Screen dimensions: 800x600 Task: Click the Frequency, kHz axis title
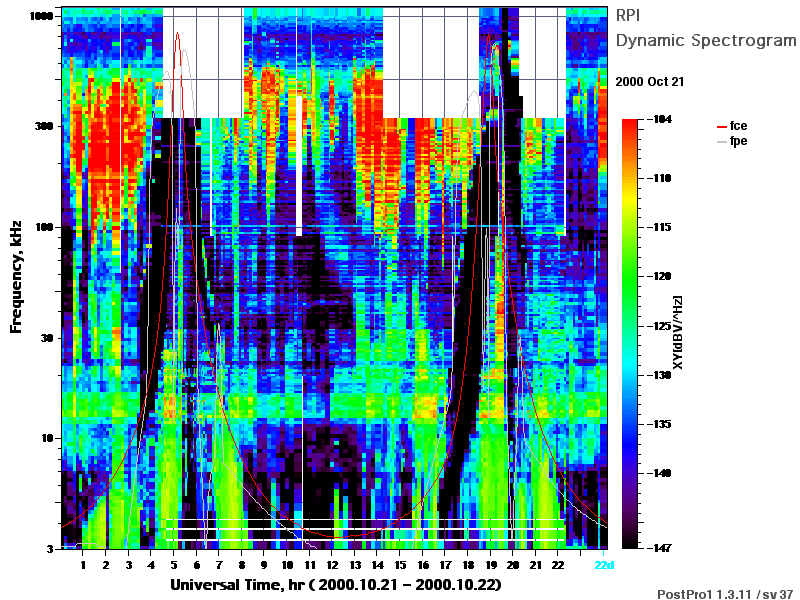16,277
